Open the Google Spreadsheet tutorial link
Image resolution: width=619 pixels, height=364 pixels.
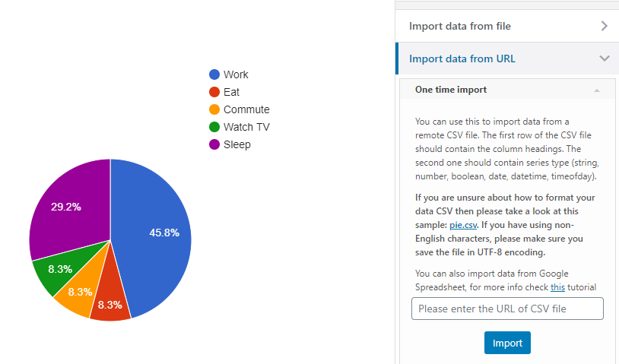557,287
